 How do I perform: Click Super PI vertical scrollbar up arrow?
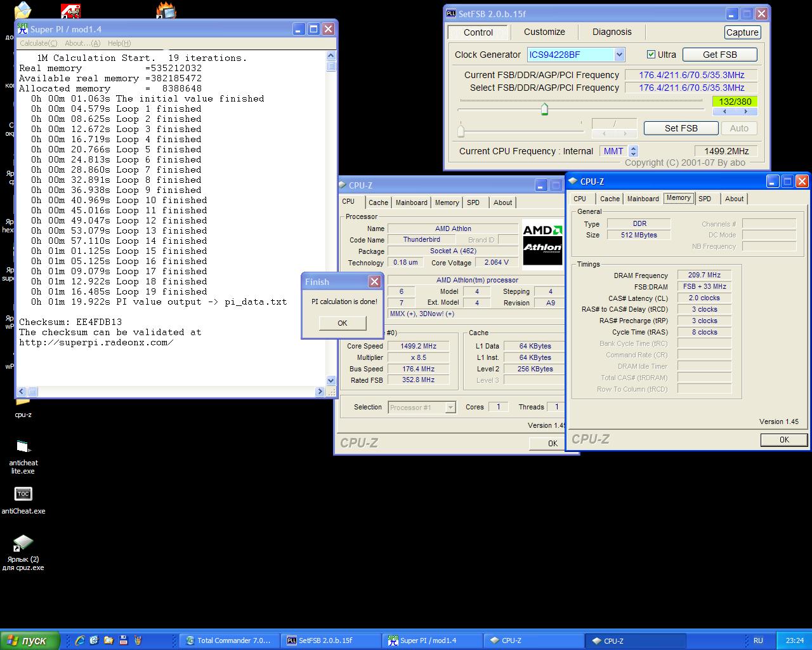331,55
